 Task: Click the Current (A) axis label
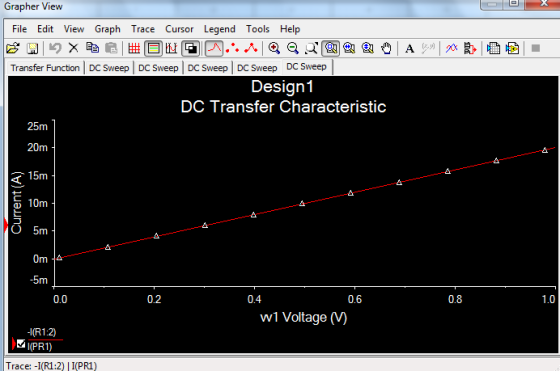click(16, 203)
